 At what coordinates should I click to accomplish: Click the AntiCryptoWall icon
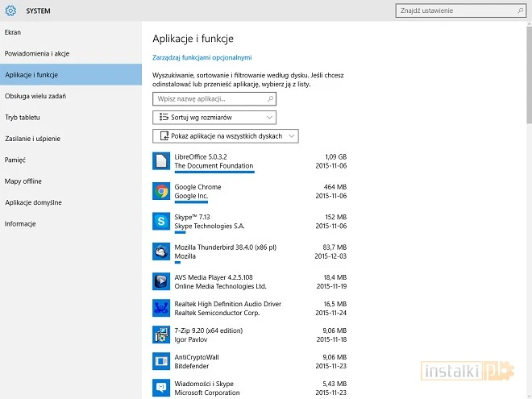pyautogui.click(x=161, y=361)
